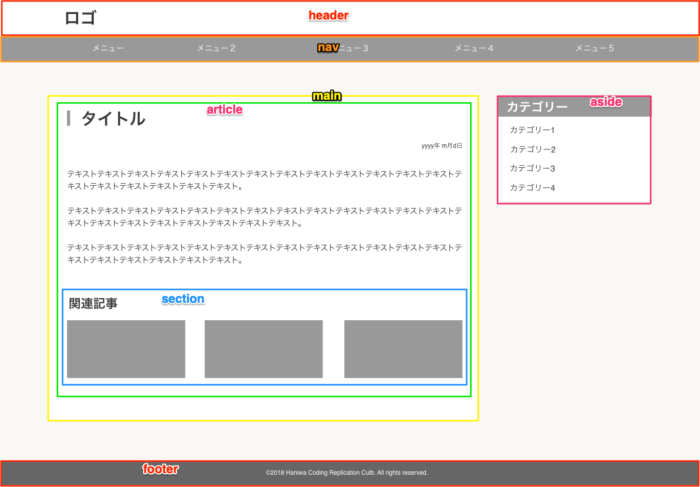This screenshot has width=700, height=487.
Task: Open the first メニュー navigation item
Action: [108, 48]
